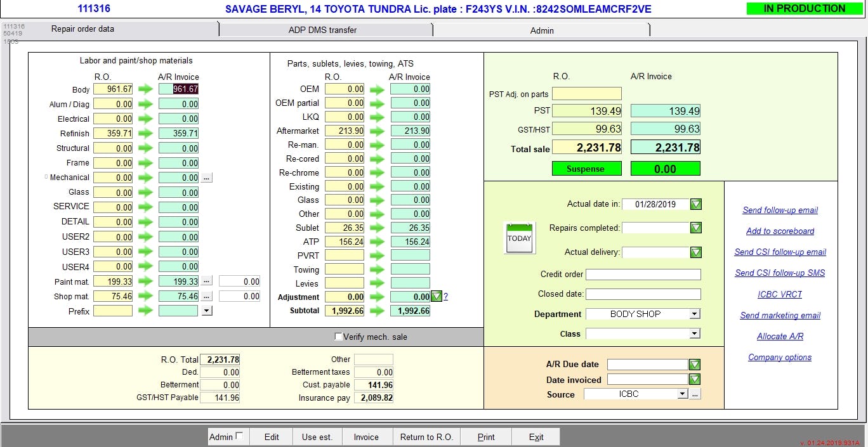Click the green arrow beside Subtotal

click(377, 310)
